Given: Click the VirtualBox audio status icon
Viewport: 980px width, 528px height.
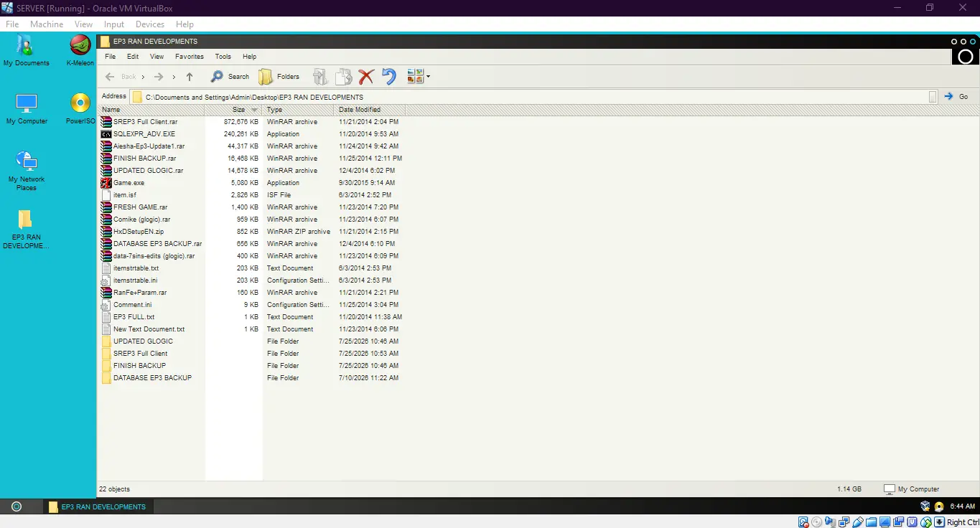Looking at the screenshot, I should [x=831, y=522].
